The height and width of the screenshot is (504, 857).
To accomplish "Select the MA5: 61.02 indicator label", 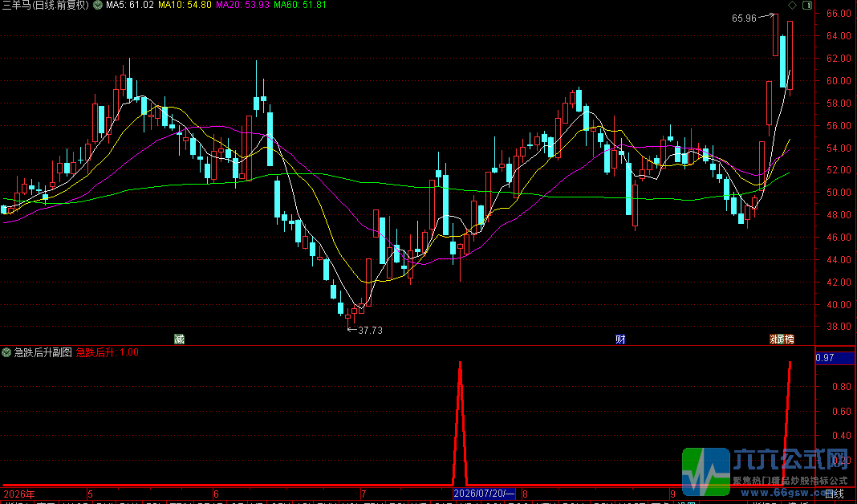I will click(129, 5).
